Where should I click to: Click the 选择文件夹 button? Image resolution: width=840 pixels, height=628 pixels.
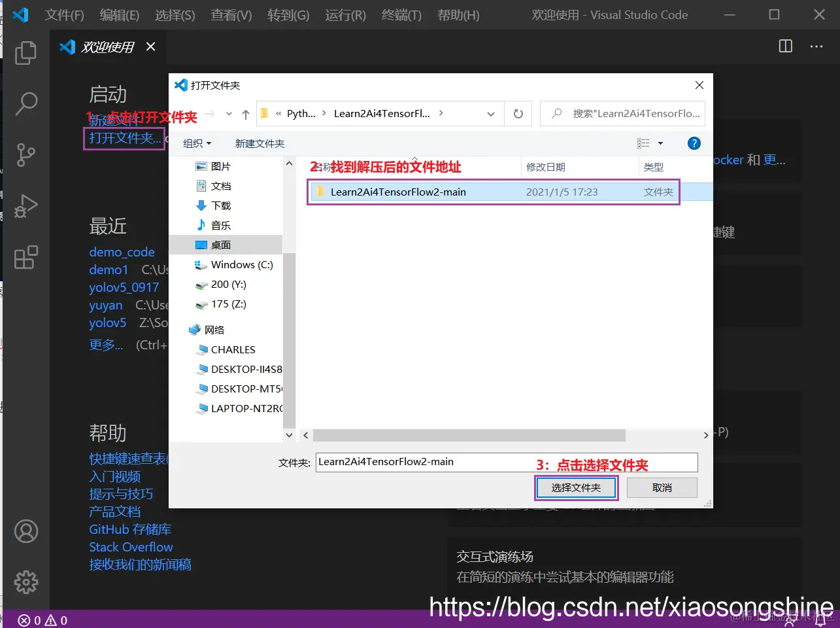click(x=576, y=487)
